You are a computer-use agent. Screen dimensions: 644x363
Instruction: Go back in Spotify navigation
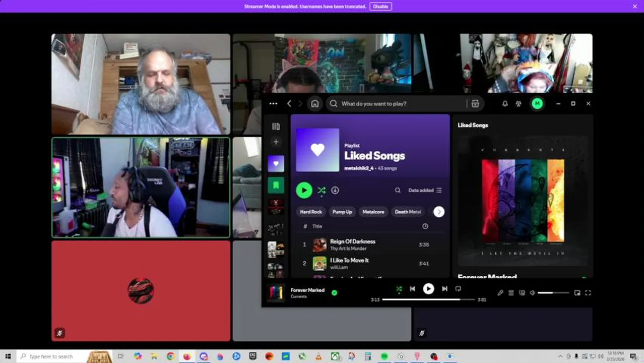point(289,103)
